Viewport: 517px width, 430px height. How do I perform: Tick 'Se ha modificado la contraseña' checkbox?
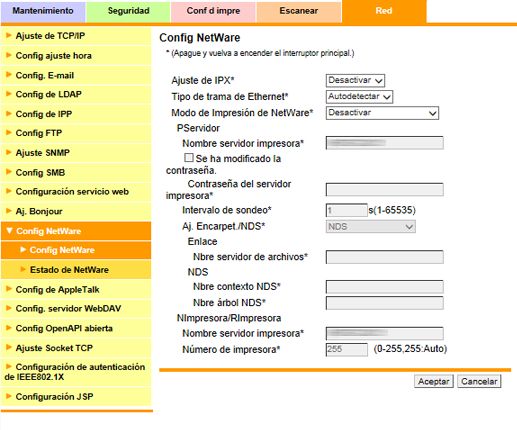pyautogui.click(x=189, y=158)
